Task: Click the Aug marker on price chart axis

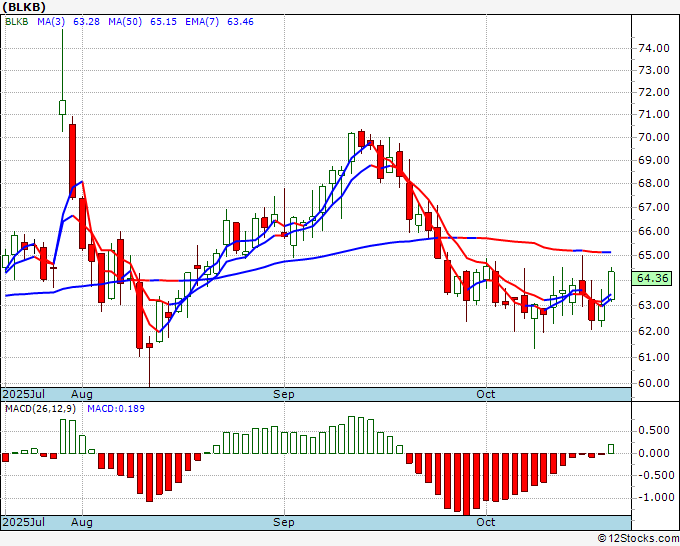Action: [x=82, y=395]
